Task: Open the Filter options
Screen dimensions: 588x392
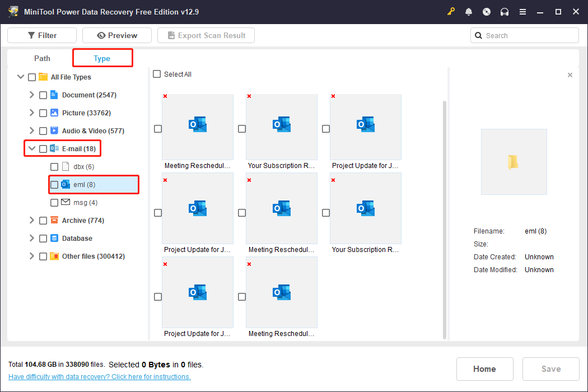Action: [x=42, y=35]
